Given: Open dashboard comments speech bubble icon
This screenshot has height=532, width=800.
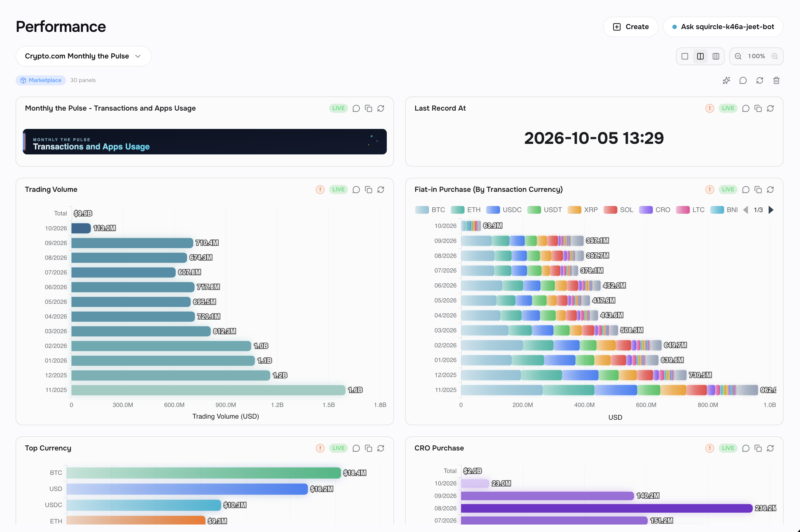Looking at the screenshot, I should [743, 80].
